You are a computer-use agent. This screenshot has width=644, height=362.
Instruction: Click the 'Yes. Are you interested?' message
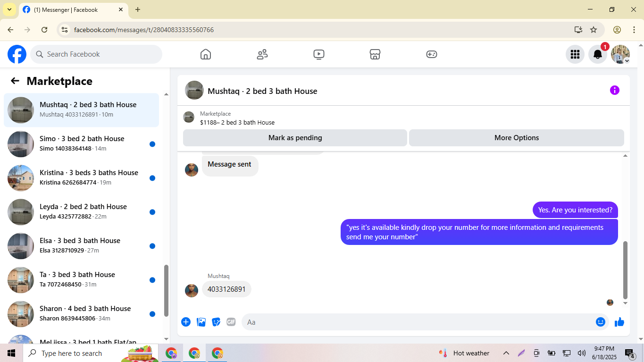pos(575,210)
